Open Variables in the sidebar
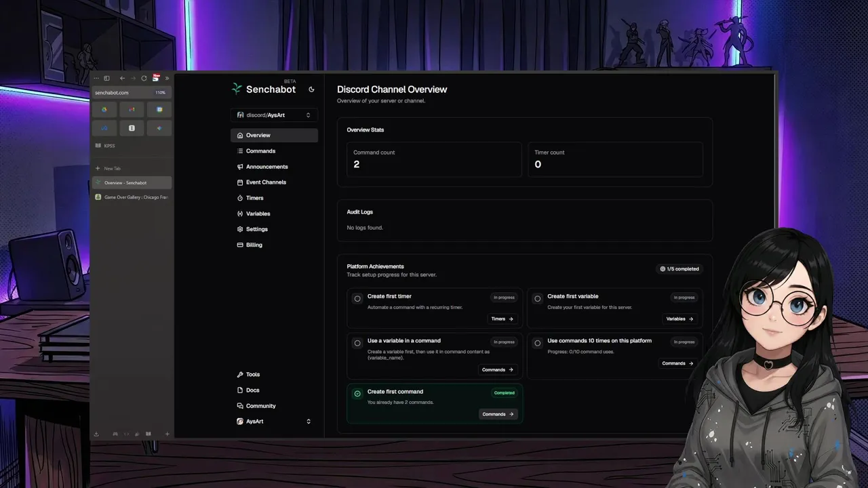 point(274,213)
